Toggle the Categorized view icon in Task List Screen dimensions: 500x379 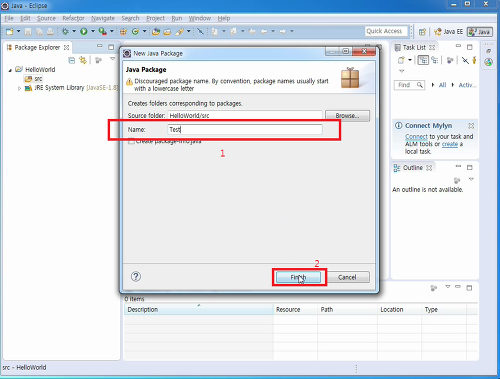coord(423,60)
